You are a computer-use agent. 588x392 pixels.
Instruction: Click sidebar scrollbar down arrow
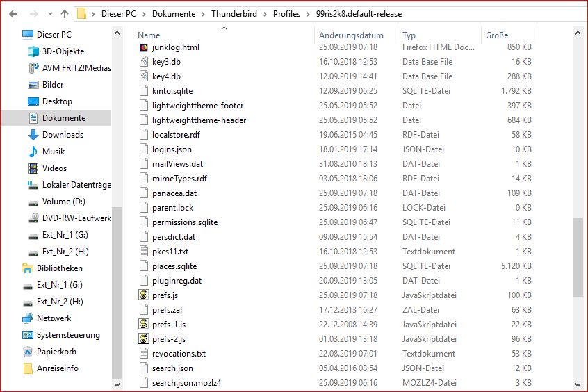(x=117, y=385)
